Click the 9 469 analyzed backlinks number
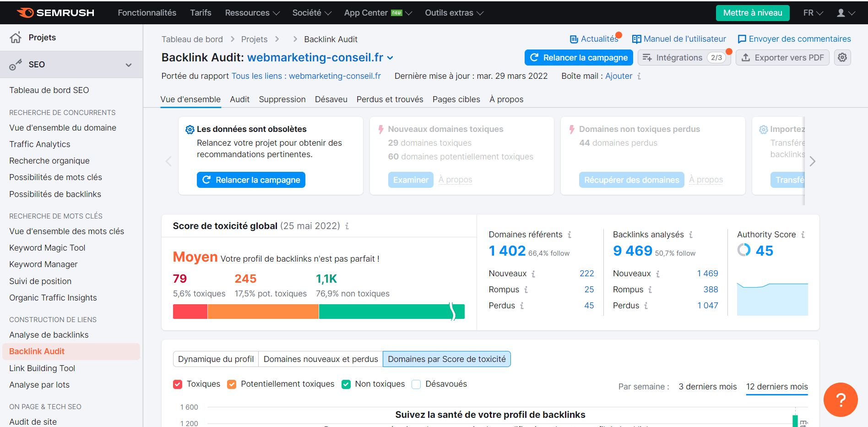868x427 pixels. (x=632, y=251)
